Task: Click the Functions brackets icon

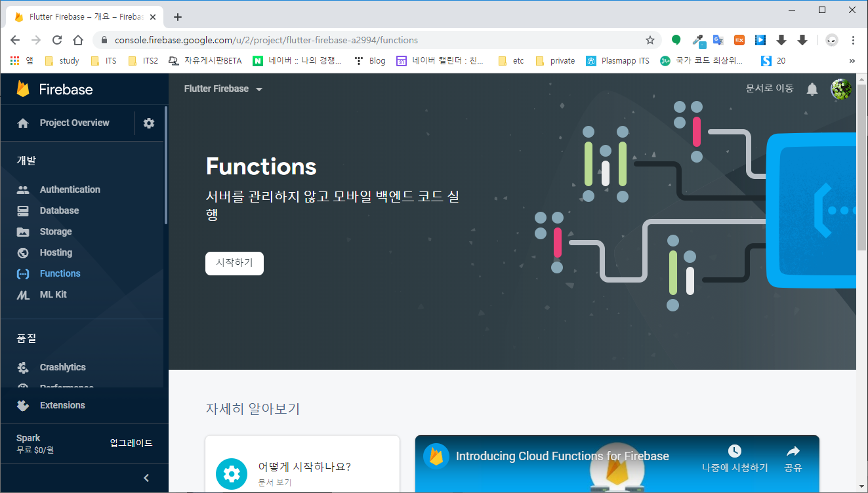Action: point(23,273)
